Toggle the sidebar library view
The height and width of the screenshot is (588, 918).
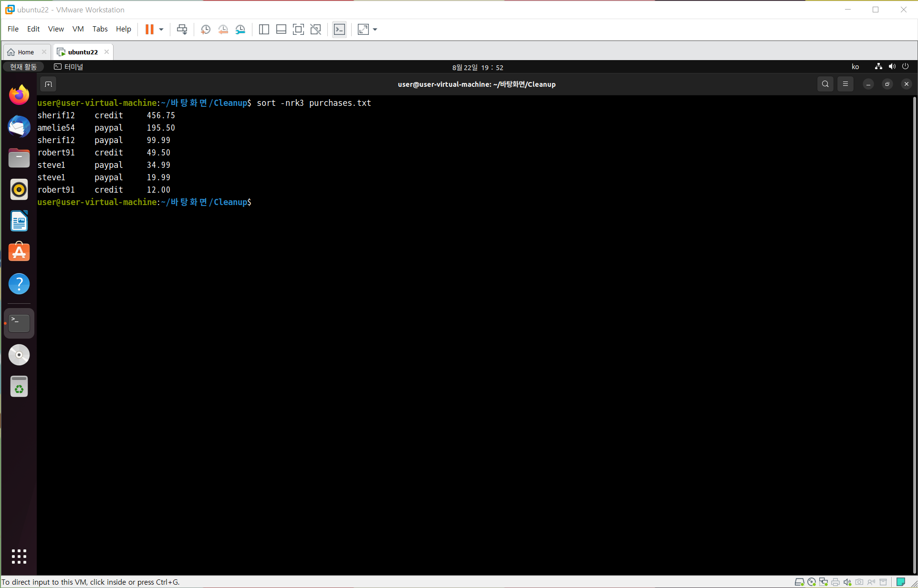pyautogui.click(x=264, y=30)
